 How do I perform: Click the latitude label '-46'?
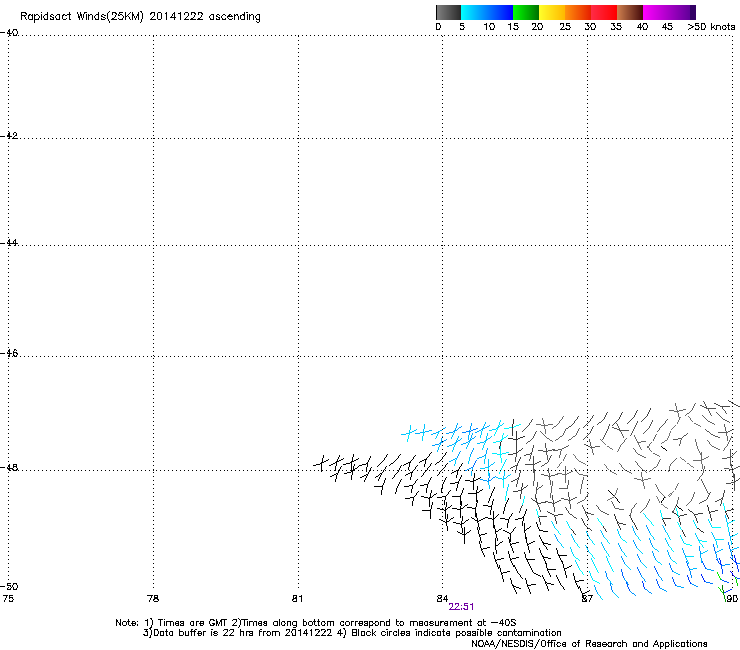(x=9, y=354)
